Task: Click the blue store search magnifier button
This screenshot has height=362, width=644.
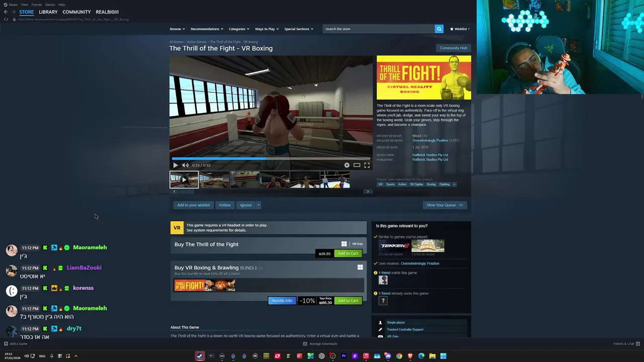Action: (x=439, y=29)
